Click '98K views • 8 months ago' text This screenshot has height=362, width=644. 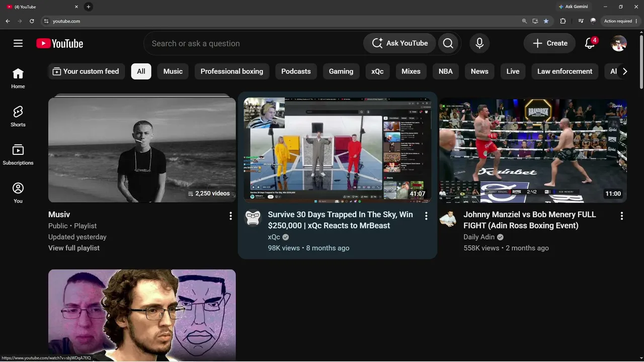(308, 248)
